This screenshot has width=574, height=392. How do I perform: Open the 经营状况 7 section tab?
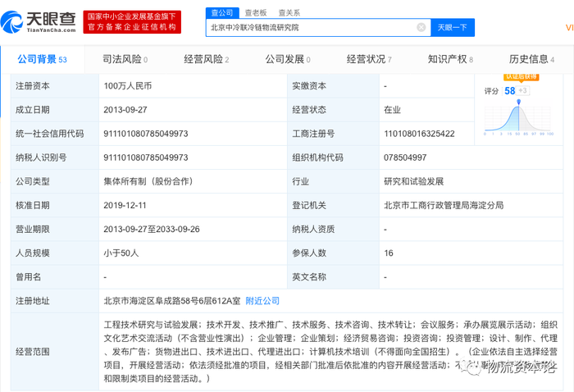tap(369, 59)
